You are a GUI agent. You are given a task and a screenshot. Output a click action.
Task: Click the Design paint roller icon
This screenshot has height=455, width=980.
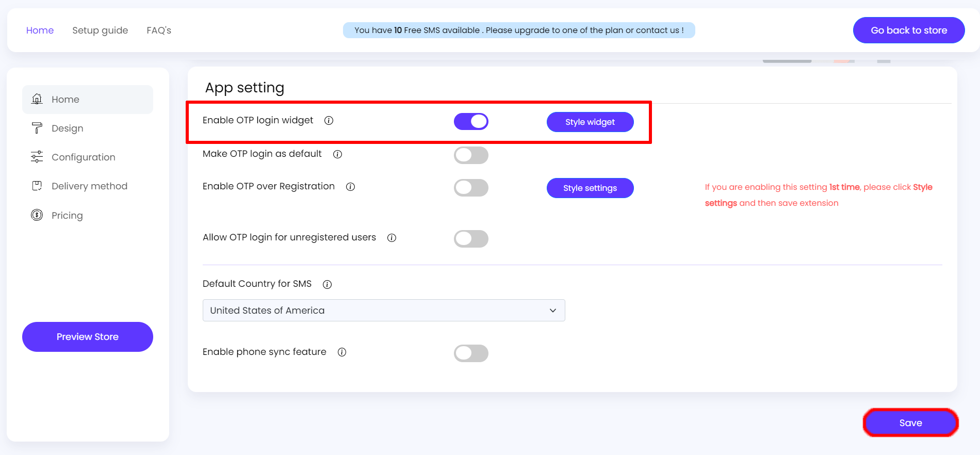(37, 128)
